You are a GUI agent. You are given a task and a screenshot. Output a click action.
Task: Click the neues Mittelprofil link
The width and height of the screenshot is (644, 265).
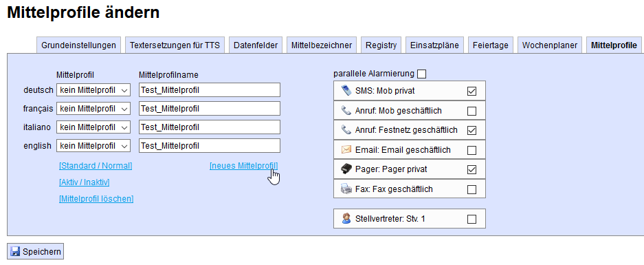click(x=243, y=166)
